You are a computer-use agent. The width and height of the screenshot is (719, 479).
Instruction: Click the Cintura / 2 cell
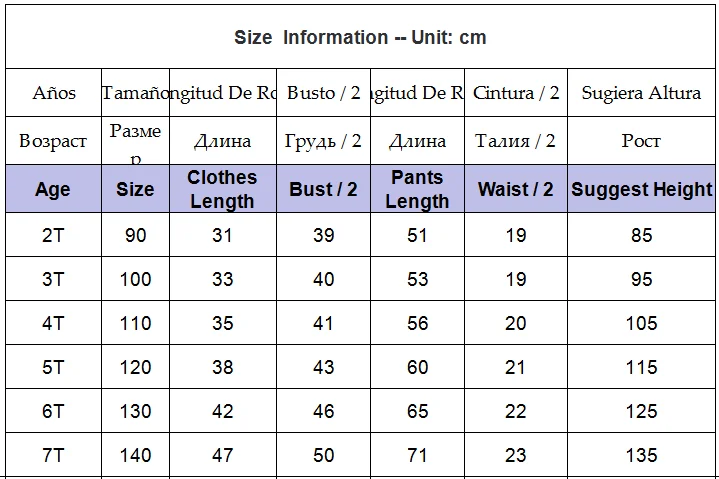[x=516, y=93]
